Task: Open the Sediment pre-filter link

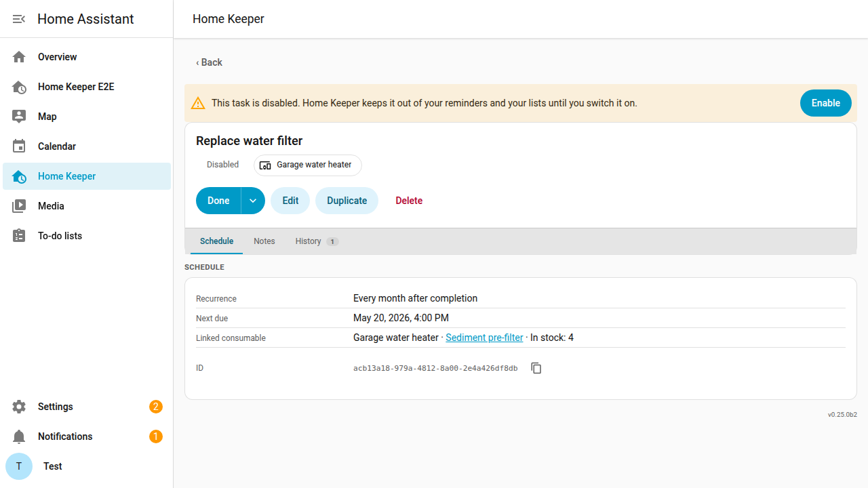Action: (484, 338)
